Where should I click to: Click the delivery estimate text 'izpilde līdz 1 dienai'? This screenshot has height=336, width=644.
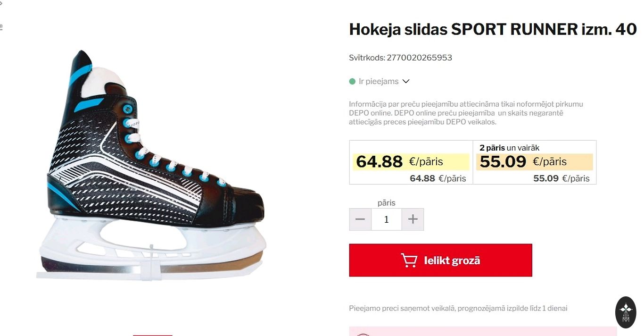coord(531,308)
